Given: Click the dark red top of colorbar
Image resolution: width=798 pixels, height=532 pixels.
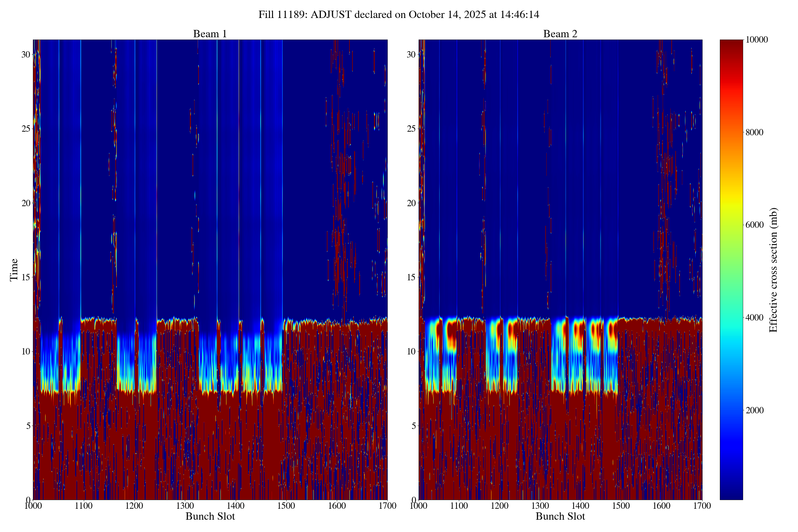Looking at the screenshot, I should [x=731, y=44].
